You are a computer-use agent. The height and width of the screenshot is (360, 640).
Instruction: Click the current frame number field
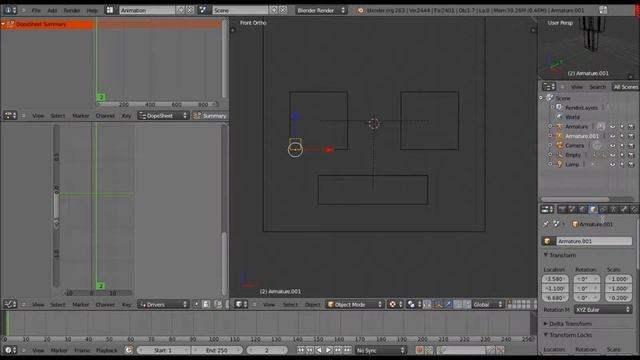267,350
